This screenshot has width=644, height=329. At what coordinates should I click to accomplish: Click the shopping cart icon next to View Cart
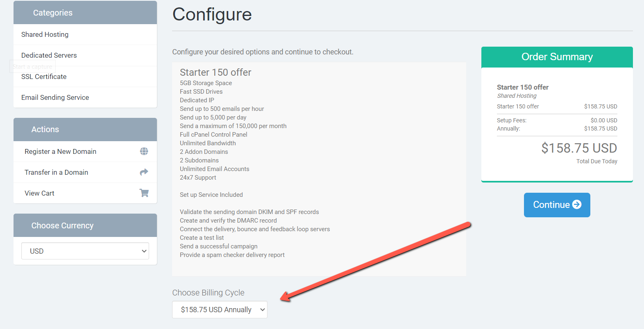(x=144, y=193)
